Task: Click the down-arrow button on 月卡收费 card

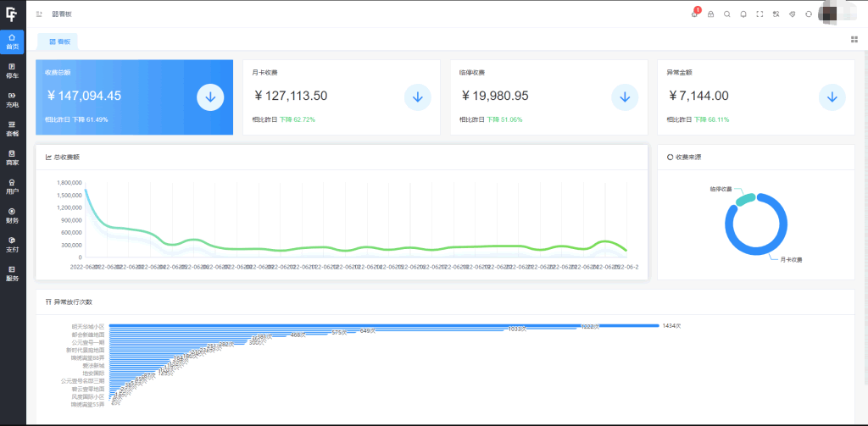Action: tap(417, 97)
